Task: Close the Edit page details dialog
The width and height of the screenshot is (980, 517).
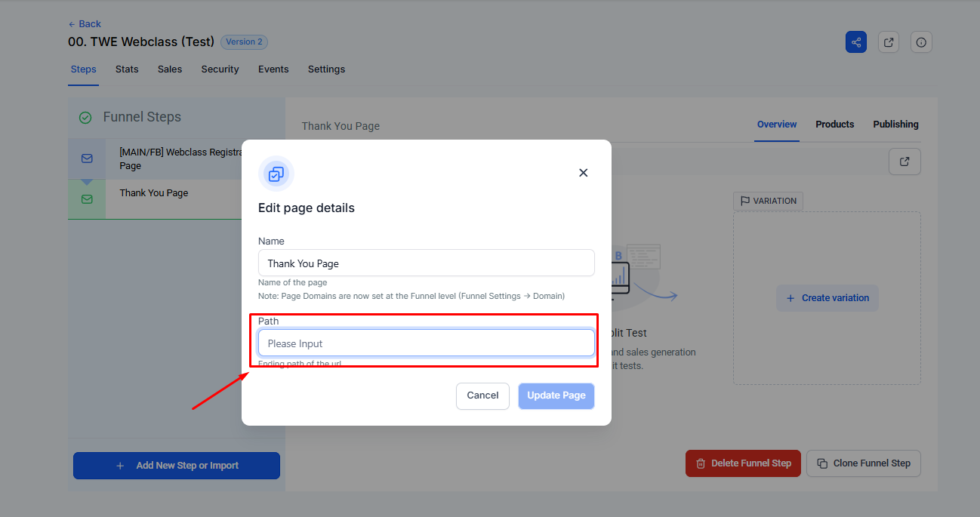Action: 583,173
